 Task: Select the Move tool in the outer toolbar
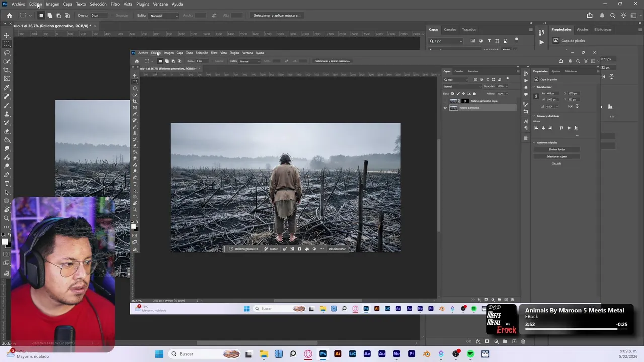[7, 35]
